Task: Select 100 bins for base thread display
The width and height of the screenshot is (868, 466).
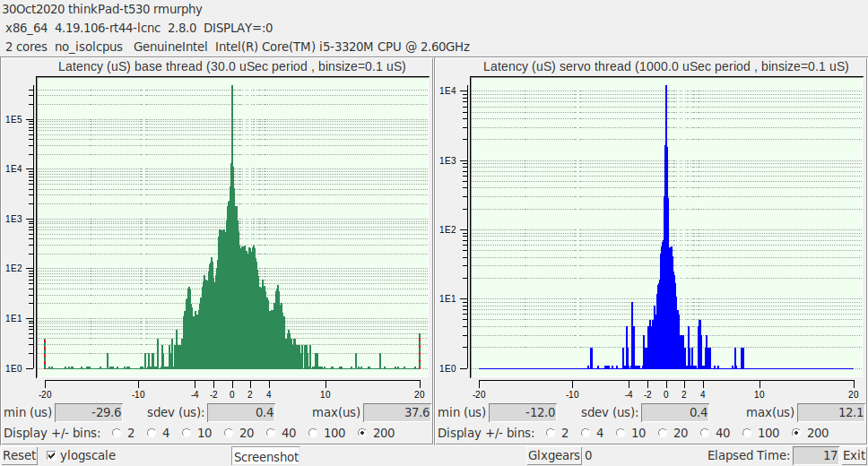Action: point(313,433)
